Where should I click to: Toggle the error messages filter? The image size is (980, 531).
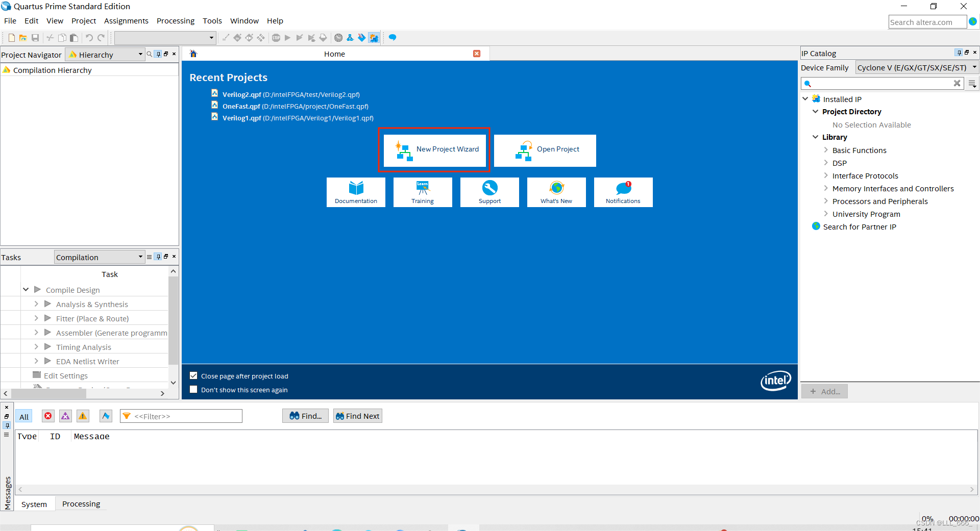pos(48,416)
